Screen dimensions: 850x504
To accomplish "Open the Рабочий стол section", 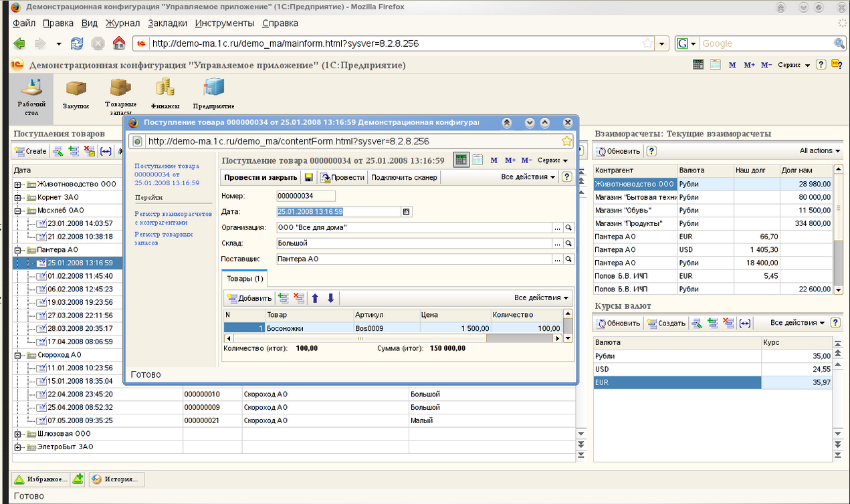I will [31, 98].
